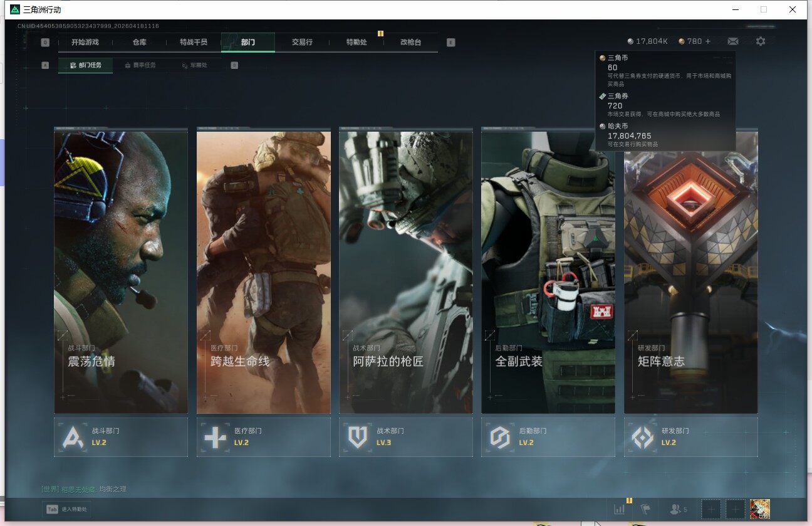The width and height of the screenshot is (812, 526).
Task: Select the middle sub-tab beside 部门任务
Action: coord(140,65)
